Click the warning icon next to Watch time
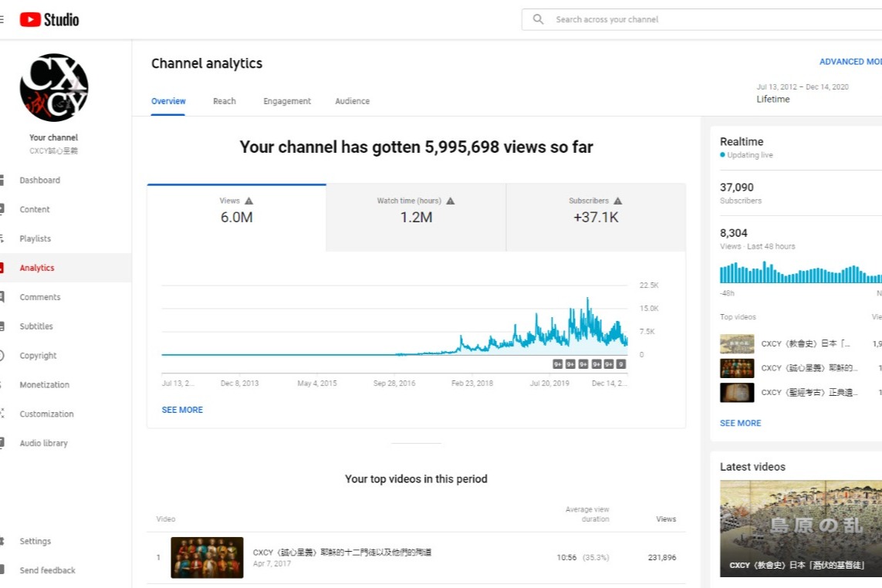Screen dimensions: 882x588 coord(451,201)
